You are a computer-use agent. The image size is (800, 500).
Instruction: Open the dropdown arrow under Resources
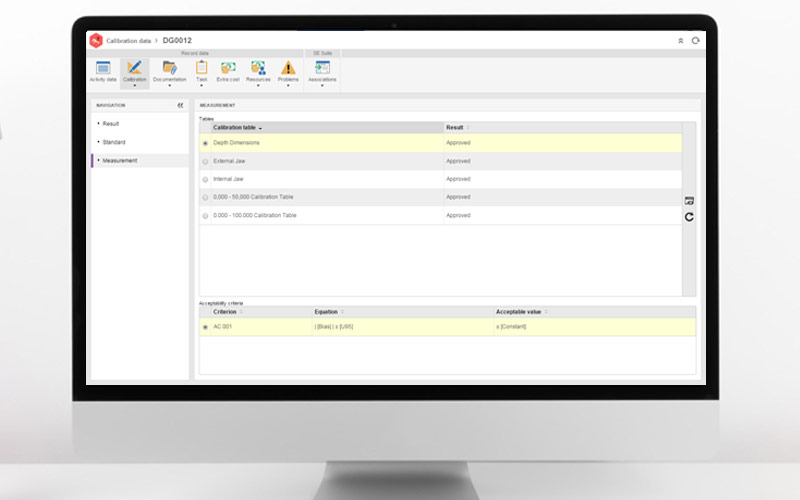point(258,86)
